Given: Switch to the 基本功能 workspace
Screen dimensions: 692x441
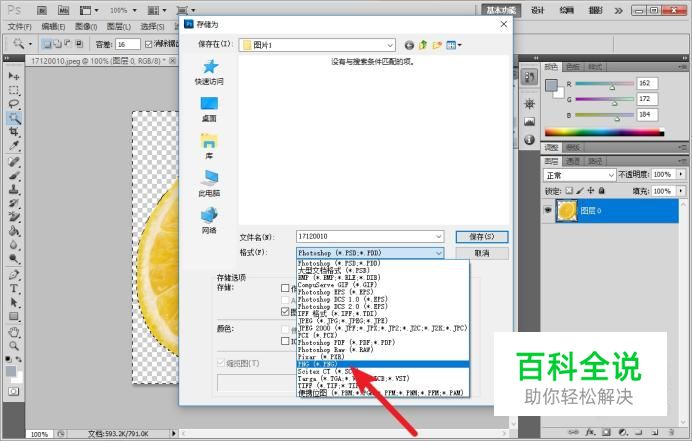Looking at the screenshot, I should coord(501,10).
